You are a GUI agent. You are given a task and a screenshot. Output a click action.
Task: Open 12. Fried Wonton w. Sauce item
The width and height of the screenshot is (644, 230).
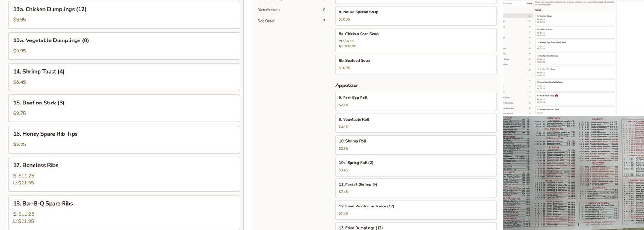[x=415, y=210]
